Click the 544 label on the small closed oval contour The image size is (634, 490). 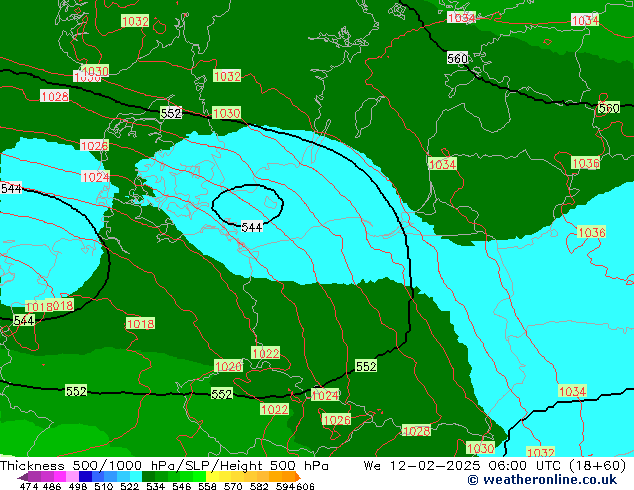[x=251, y=227]
